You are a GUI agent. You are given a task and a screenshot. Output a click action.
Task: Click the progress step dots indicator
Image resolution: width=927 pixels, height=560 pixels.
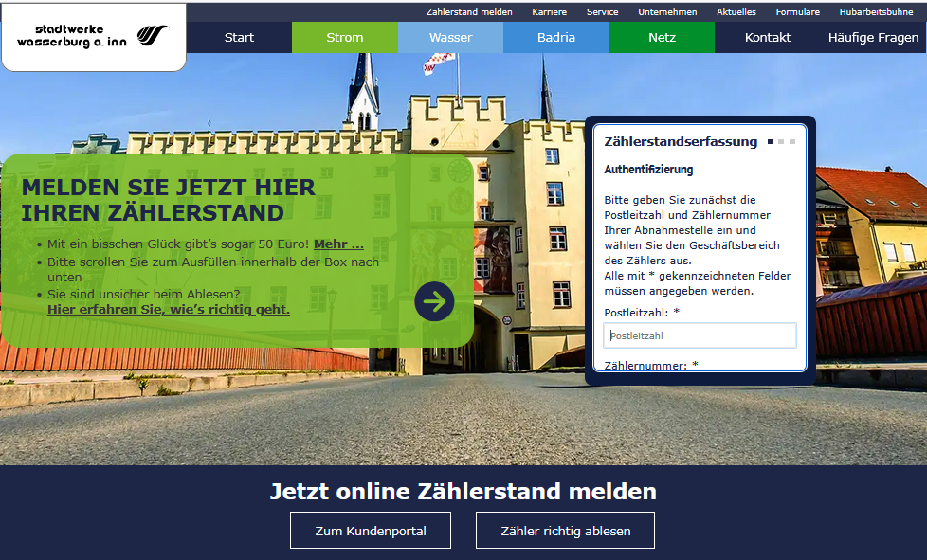(x=782, y=142)
